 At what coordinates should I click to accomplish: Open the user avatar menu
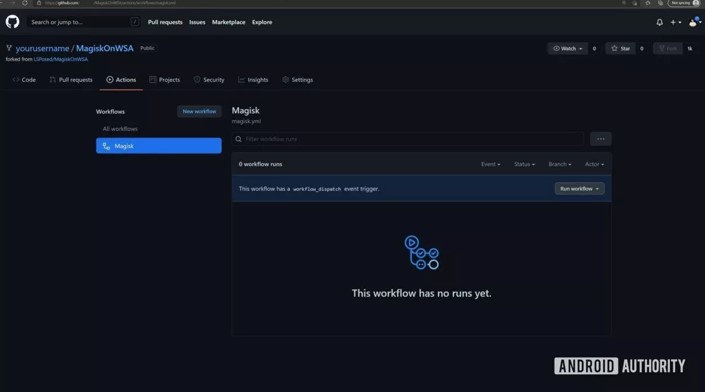pyautogui.click(x=695, y=22)
